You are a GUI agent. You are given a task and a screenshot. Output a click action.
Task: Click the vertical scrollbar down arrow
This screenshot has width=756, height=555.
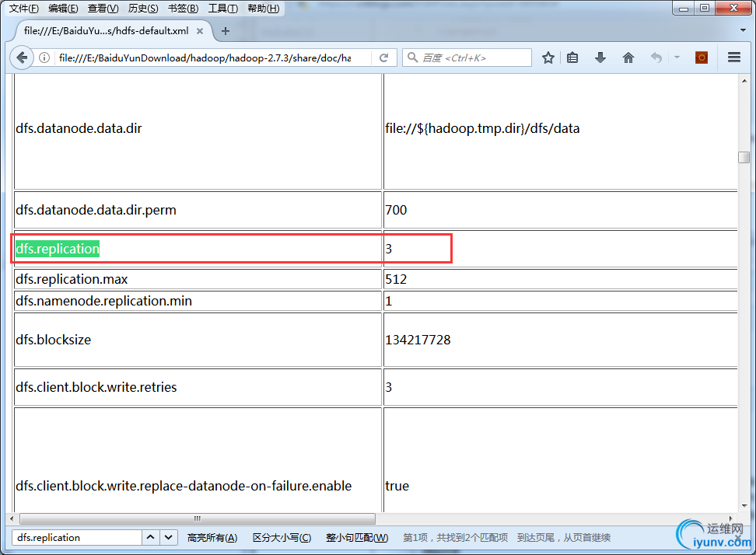point(744,505)
